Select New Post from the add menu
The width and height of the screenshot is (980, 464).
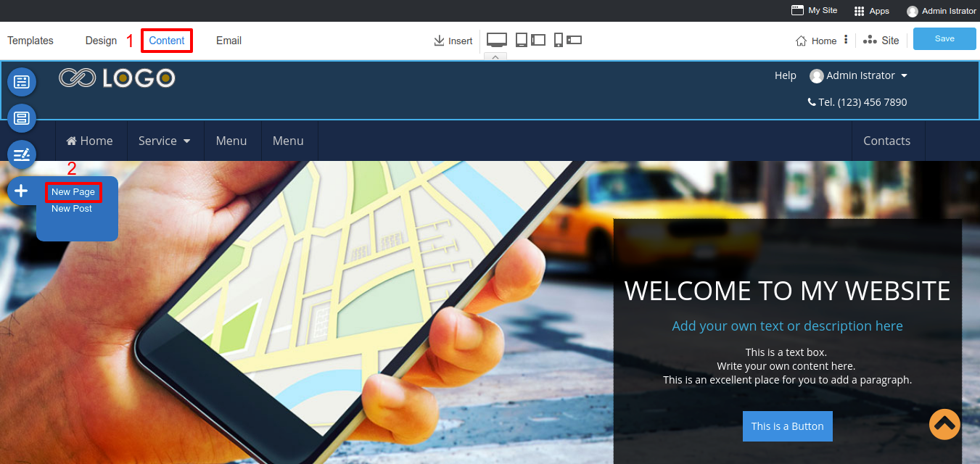point(72,209)
